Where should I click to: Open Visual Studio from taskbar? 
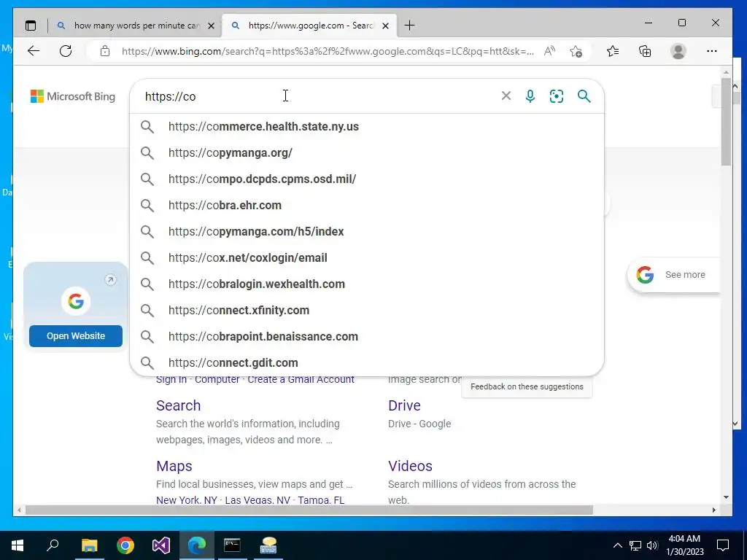[161, 545]
